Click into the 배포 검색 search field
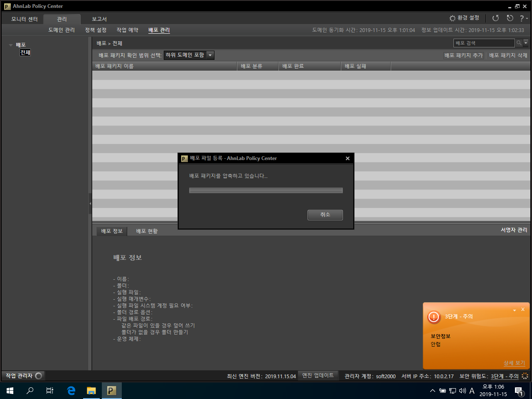Screen dimensions: 532x399 (484, 43)
